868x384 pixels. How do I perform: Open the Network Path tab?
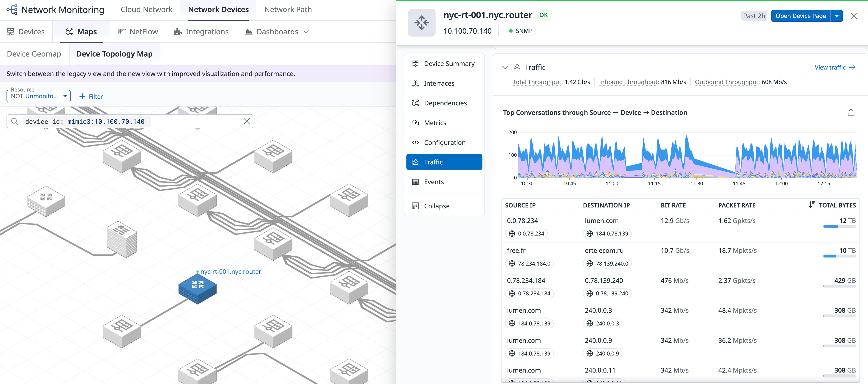click(x=288, y=9)
